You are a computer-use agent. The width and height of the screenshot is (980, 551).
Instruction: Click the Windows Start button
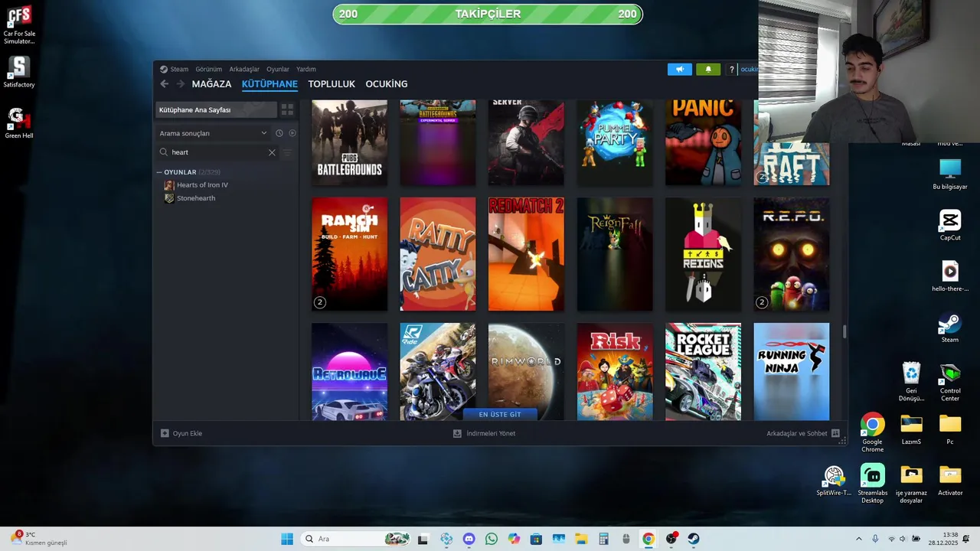(287, 539)
